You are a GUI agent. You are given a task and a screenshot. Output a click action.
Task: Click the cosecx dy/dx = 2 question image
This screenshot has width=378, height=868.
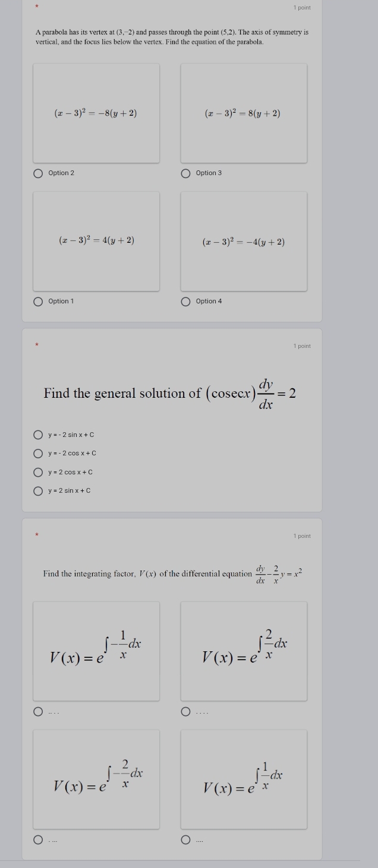[x=170, y=393]
